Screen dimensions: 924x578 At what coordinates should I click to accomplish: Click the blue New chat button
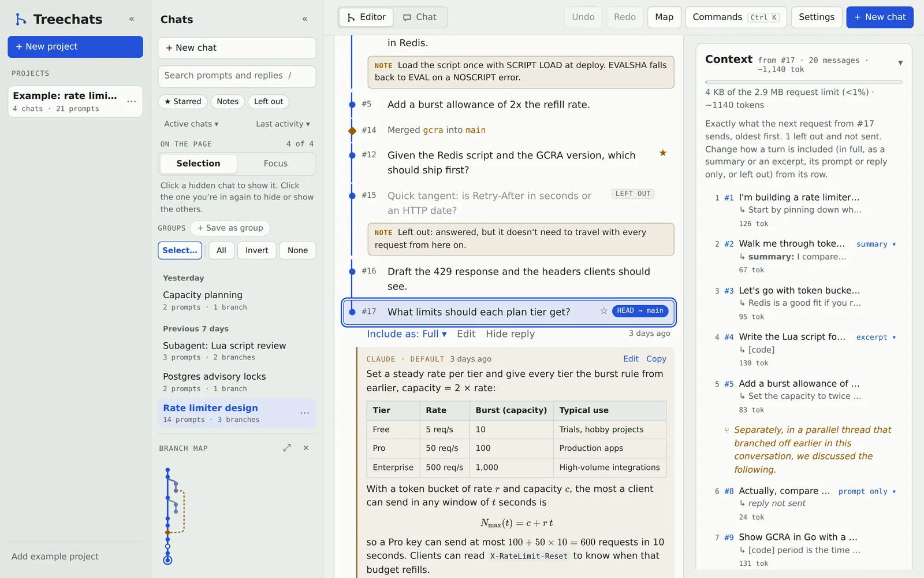[x=880, y=17]
